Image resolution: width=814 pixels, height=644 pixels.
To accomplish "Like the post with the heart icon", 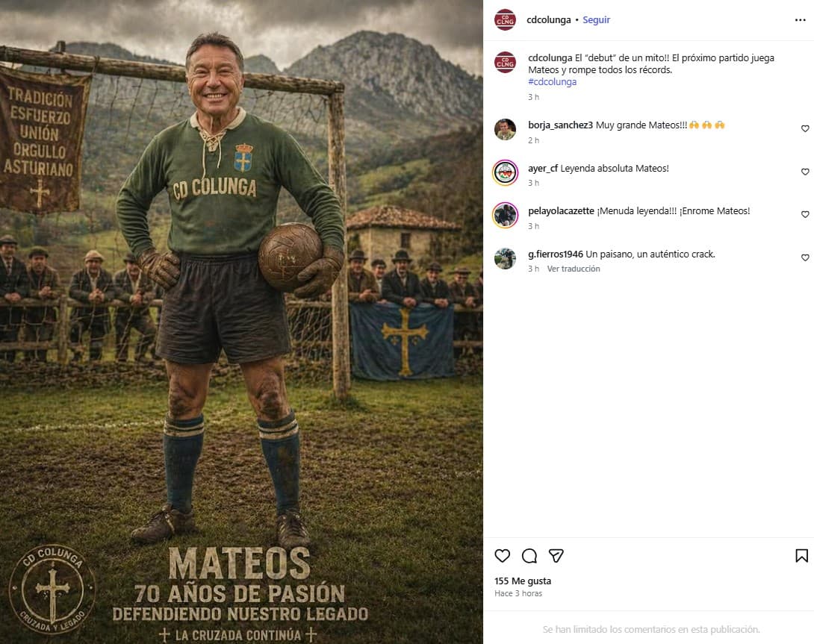I will point(503,556).
